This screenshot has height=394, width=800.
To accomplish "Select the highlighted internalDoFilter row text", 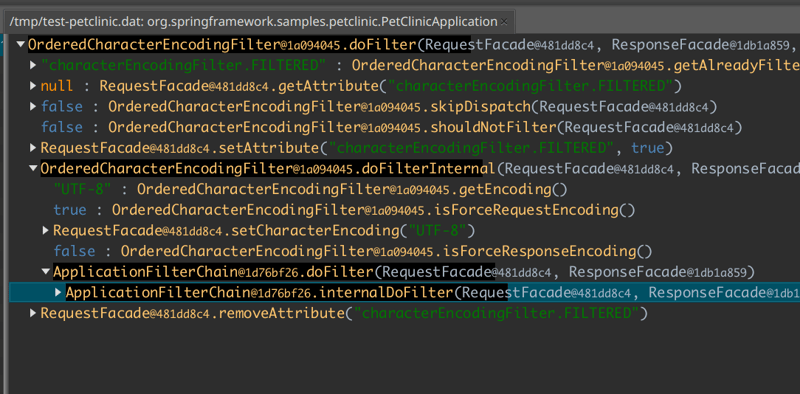I will pyautogui.click(x=433, y=292).
